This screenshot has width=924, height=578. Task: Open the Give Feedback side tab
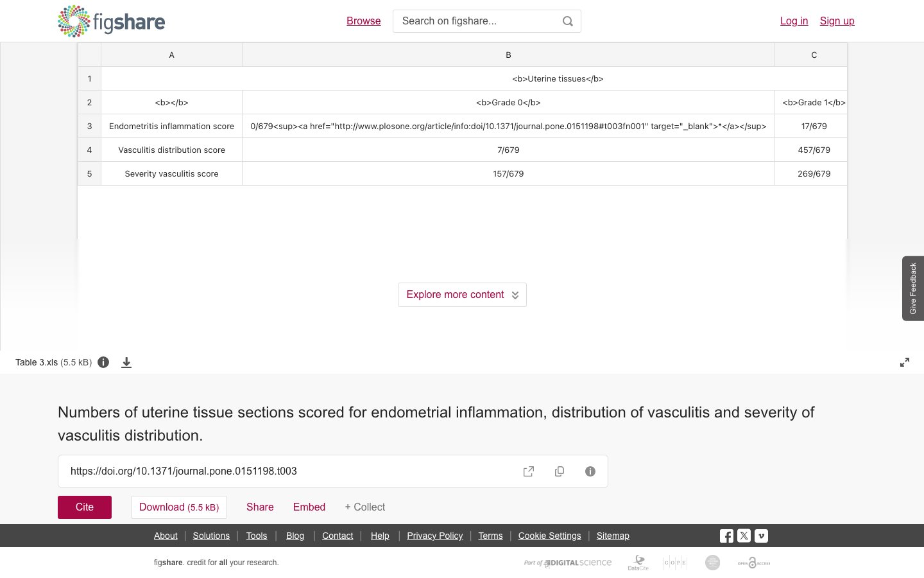tap(913, 288)
